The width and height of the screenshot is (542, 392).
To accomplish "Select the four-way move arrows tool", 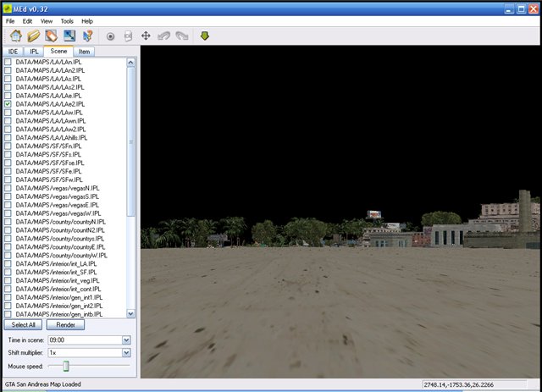I will (146, 36).
